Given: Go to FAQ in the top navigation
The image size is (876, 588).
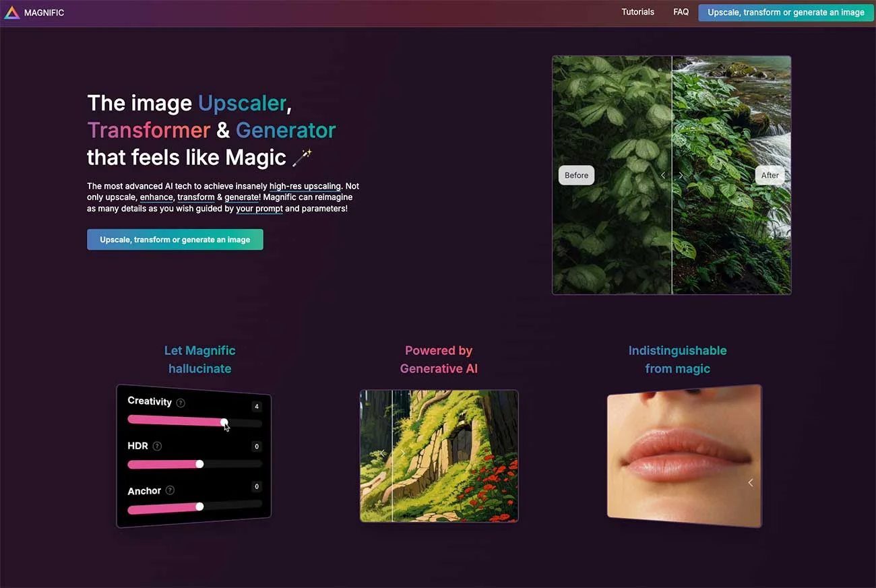Looking at the screenshot, I should pyautogui.click(x=681, y=12).
